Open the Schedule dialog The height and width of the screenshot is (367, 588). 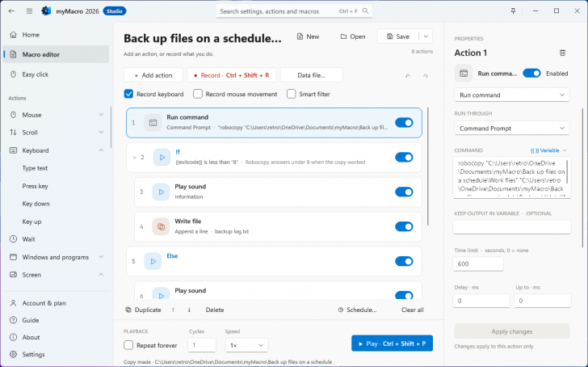pos(357,310)
